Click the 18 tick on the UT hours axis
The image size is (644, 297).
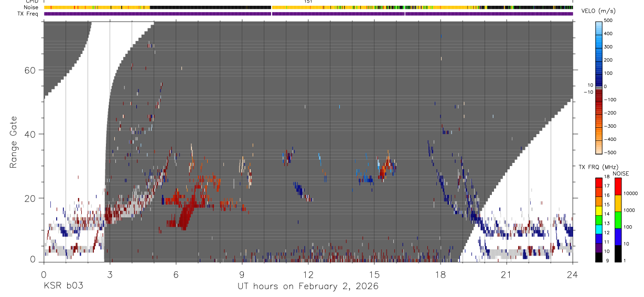click(x=441, y=274)
